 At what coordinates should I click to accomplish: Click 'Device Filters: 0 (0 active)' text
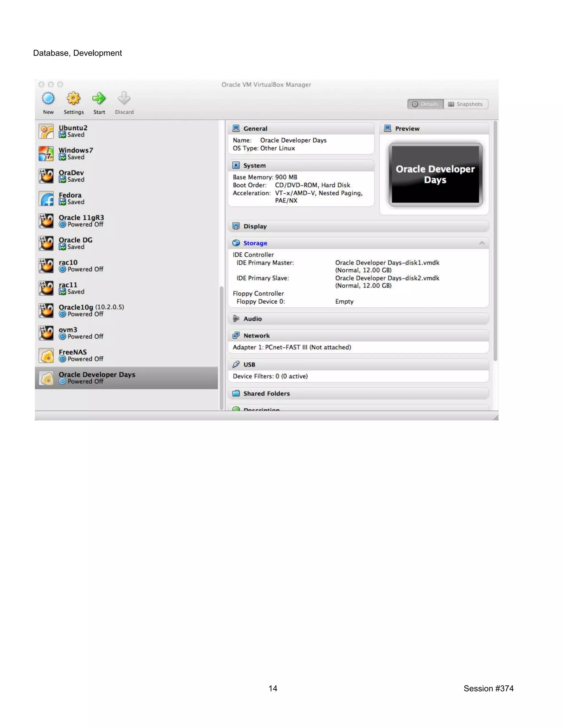point(270,376)
